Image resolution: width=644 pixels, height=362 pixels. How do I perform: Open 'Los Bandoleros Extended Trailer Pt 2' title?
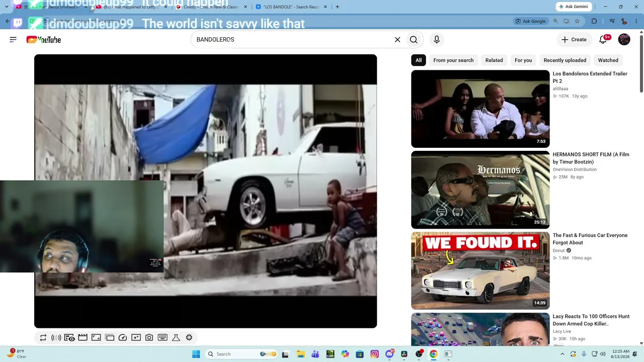(x=590, y=77)
